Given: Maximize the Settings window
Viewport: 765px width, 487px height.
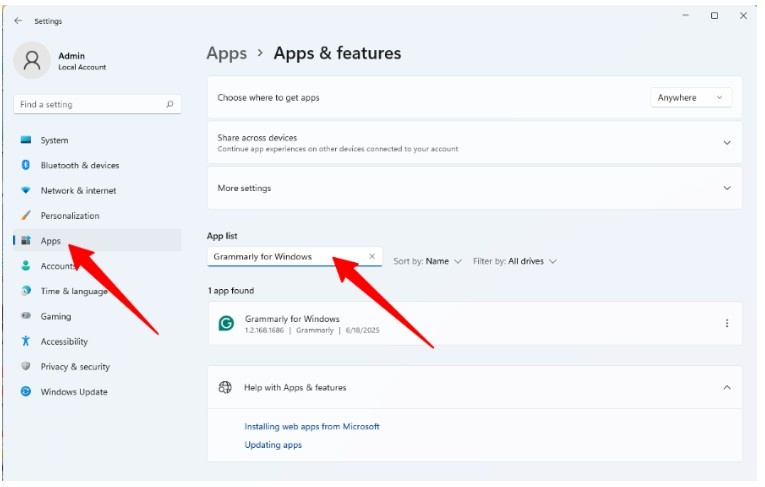Looking at the screenshot, I should click(x=714, y=16).
